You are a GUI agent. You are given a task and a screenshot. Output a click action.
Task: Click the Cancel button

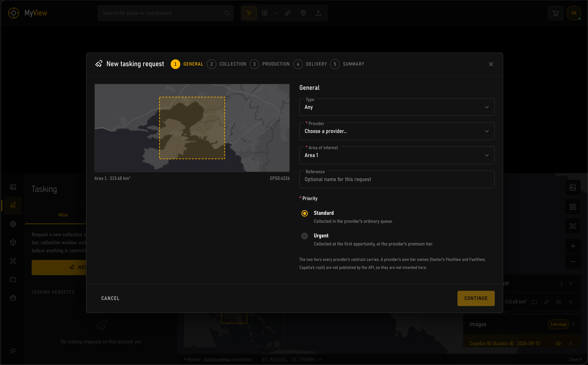(110, 298)
